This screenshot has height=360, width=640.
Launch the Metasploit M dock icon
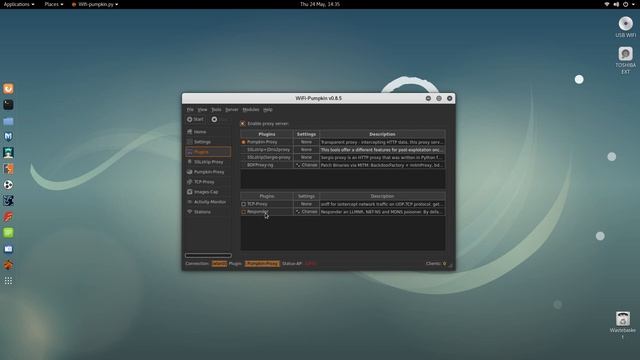pos(8,137)
